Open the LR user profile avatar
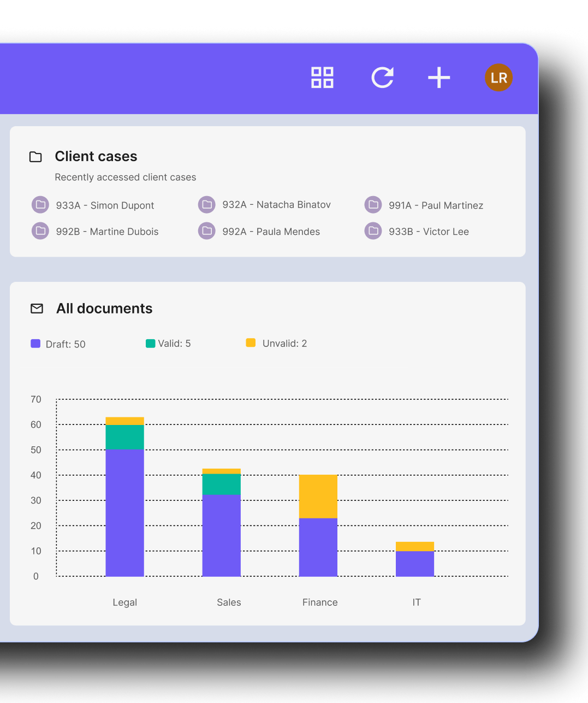The width and height of the screenshot is (588, 703). (498, 78)
